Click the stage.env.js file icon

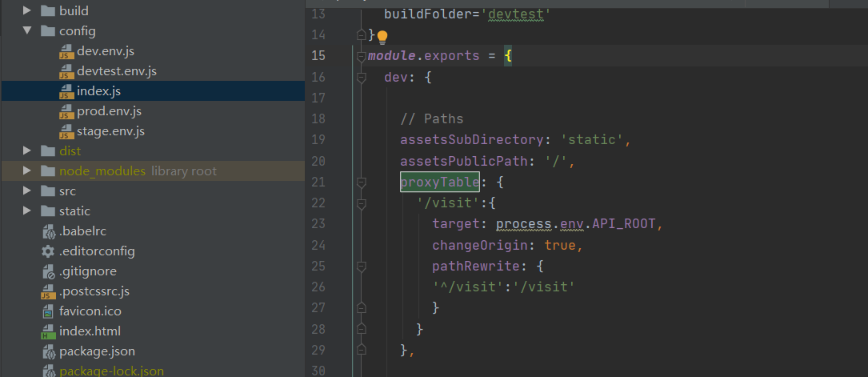(x=66, y=131)
